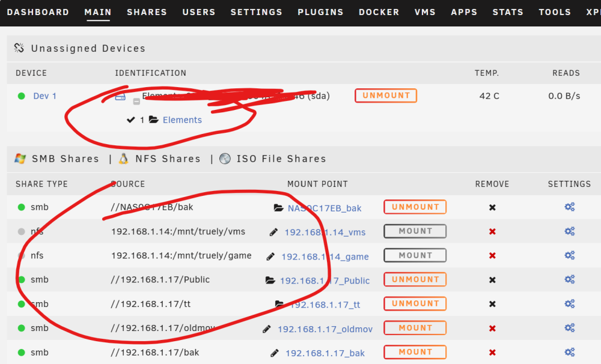Open the Tools tab
The image size is (601, 364).
[x=555, y=12]
